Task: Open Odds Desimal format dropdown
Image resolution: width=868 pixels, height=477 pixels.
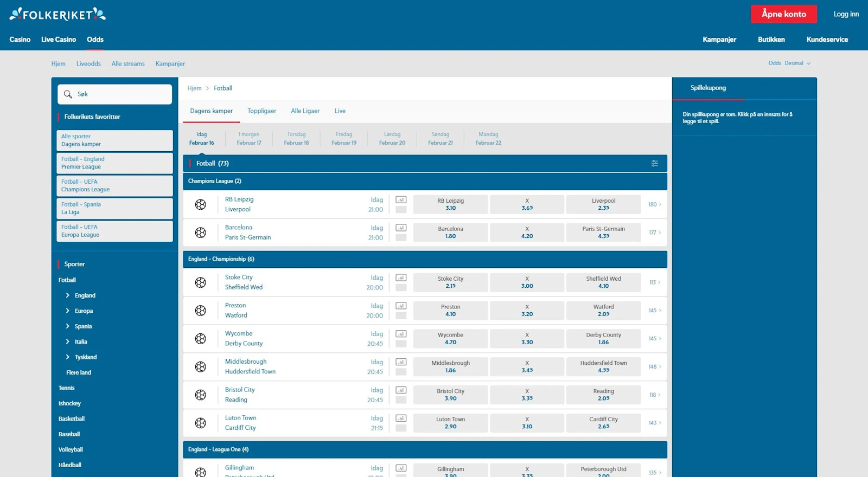Action: point(789,63)
